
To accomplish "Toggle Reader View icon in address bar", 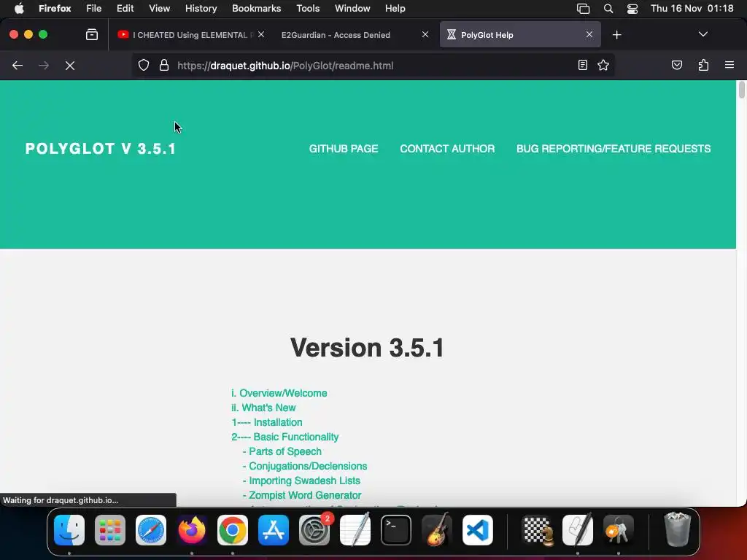I will click(582, 65).
